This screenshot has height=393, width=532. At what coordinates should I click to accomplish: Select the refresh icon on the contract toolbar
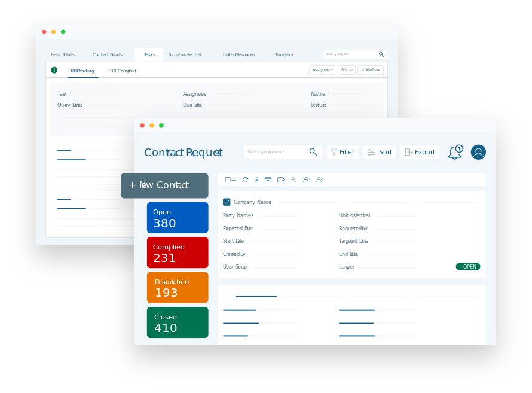(x=245, y=179)
